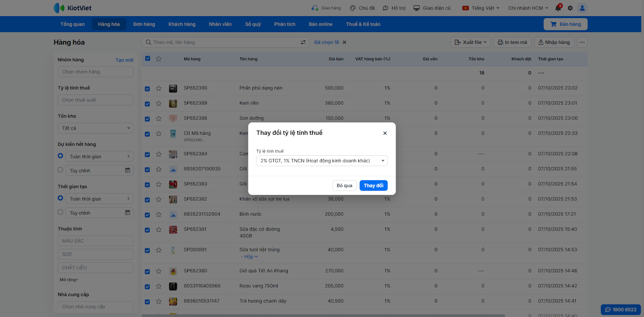Open the Nhân viên menu
Image resolution: width=644 pixels, height=317 pixels.
point(220,24)
